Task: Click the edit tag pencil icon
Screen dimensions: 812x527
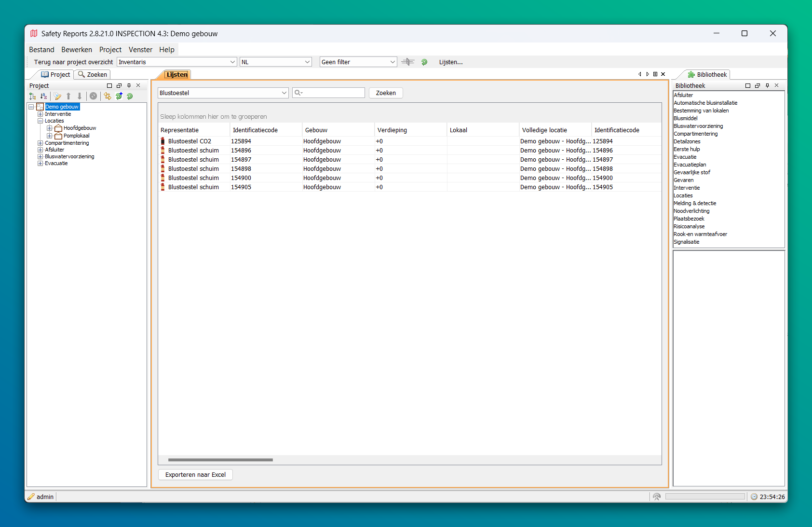Action: tap(57, 96)
